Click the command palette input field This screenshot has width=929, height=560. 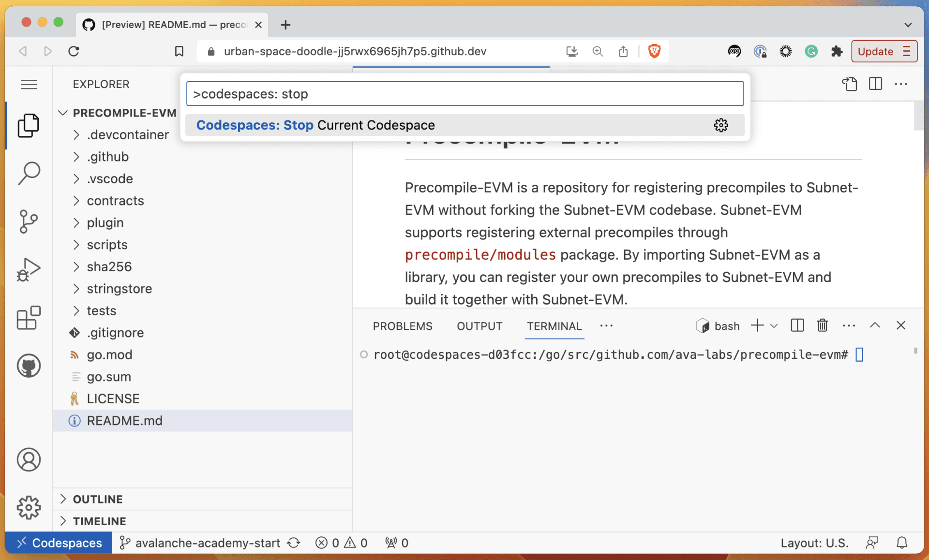(464, 94)
